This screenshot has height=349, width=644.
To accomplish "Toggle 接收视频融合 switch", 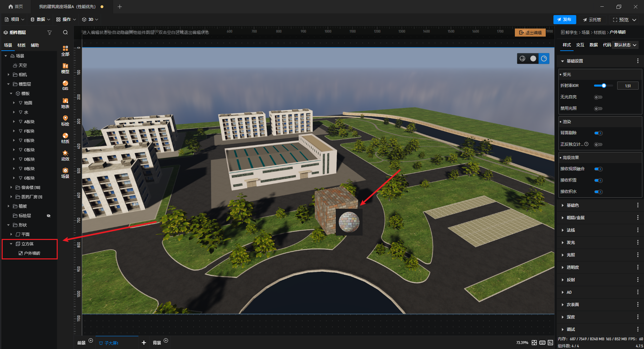I will (x=598, y=169).
